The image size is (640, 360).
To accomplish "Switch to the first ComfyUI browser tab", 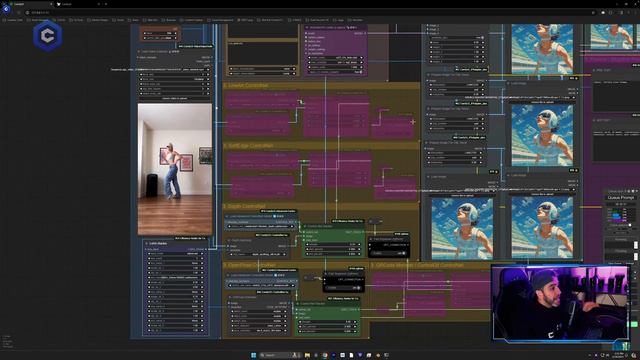I will (31, 4).
